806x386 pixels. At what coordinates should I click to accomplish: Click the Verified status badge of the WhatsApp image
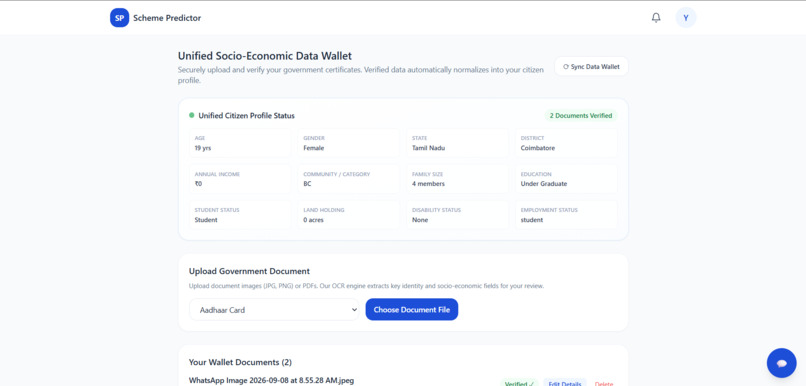[x=519, y=383]
